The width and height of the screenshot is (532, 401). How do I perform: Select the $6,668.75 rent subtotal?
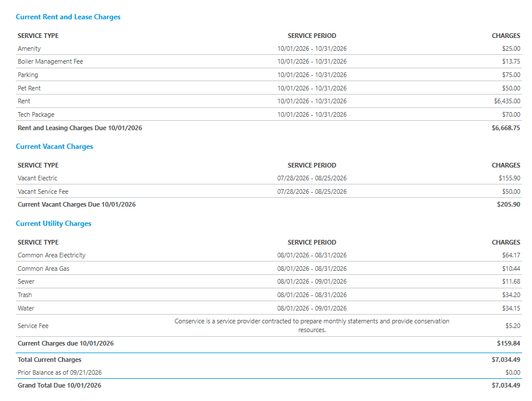point(506,128)
